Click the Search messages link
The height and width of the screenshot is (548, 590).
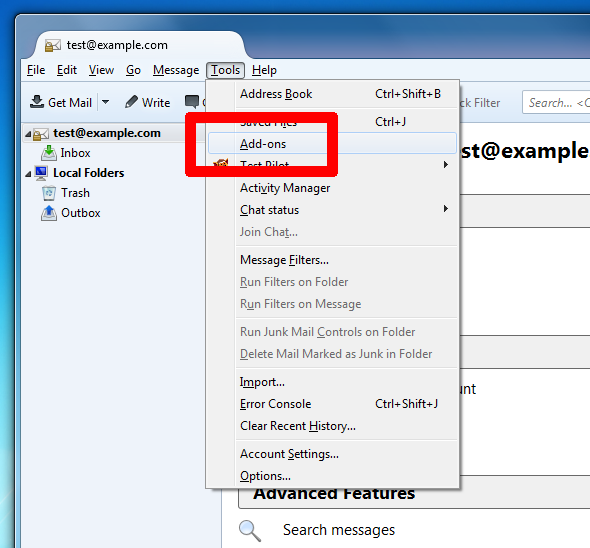339,530
